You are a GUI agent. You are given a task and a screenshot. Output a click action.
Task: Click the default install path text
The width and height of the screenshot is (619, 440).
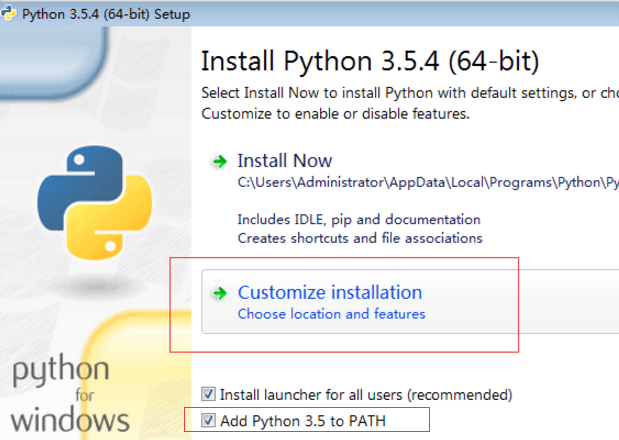[428, 183]
